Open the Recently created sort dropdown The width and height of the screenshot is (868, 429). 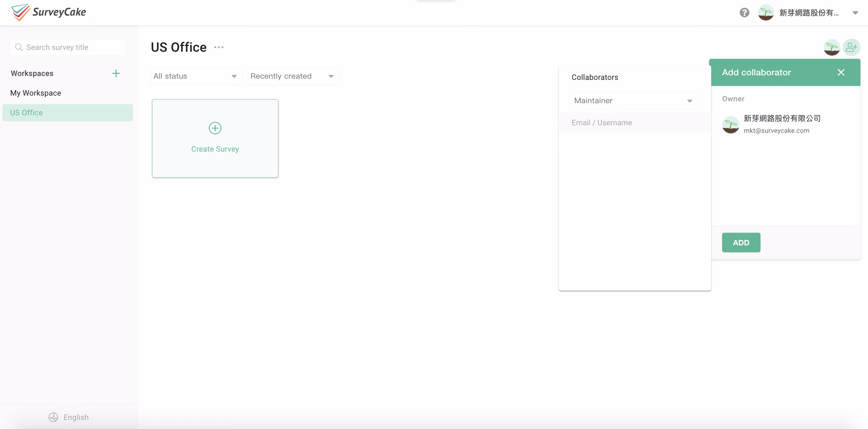pyautogui.click(x=293, y=76)
